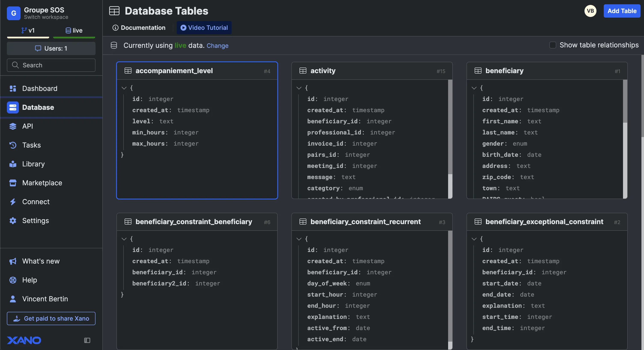Screen dimensions: 644x350
Task: Collapse the accompaniement_level schema chevron
Action: (x=124, y=88)
